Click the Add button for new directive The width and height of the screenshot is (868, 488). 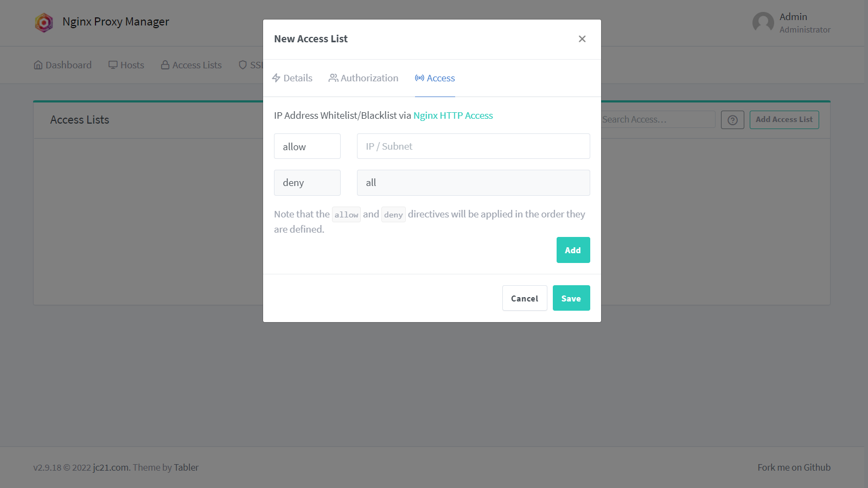573,250
